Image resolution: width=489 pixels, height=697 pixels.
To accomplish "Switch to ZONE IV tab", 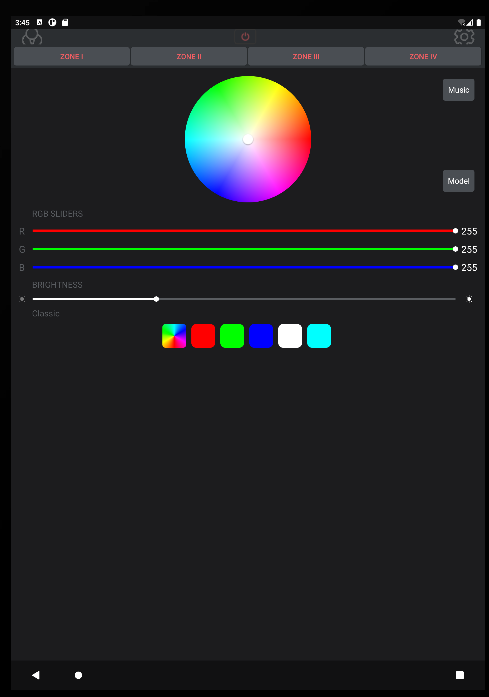I will (x=423, y=56).
